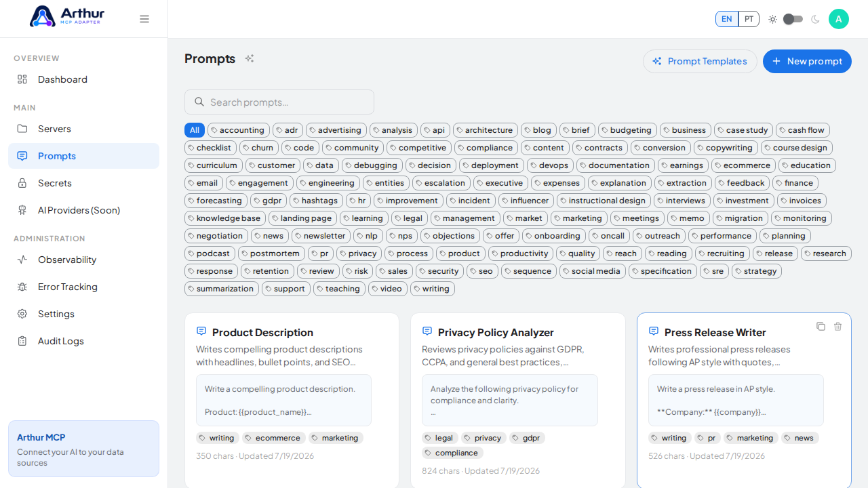Click the Press Release Writer card icon
868x488 pixels.
coord(654,331)
